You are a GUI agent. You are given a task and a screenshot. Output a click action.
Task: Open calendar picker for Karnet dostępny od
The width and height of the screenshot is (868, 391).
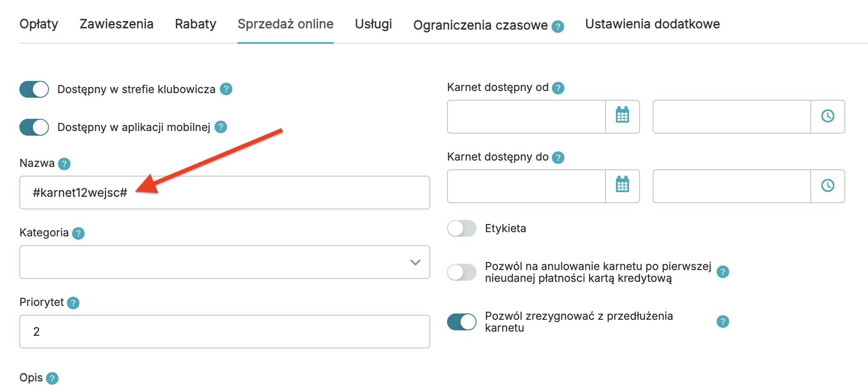pos(622,116)
